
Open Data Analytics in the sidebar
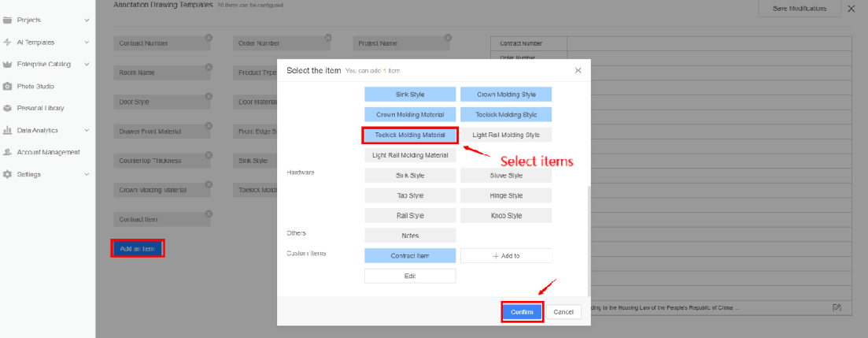37,130
